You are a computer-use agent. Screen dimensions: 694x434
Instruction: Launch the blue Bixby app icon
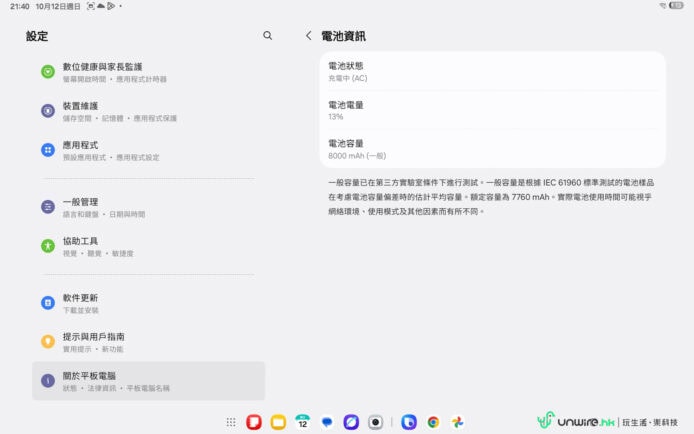click(x=409, y=423)
